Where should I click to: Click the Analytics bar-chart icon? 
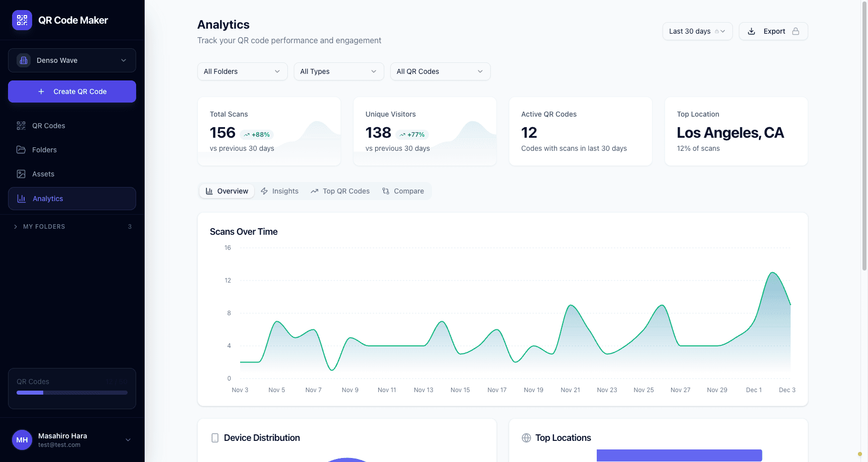21,198
